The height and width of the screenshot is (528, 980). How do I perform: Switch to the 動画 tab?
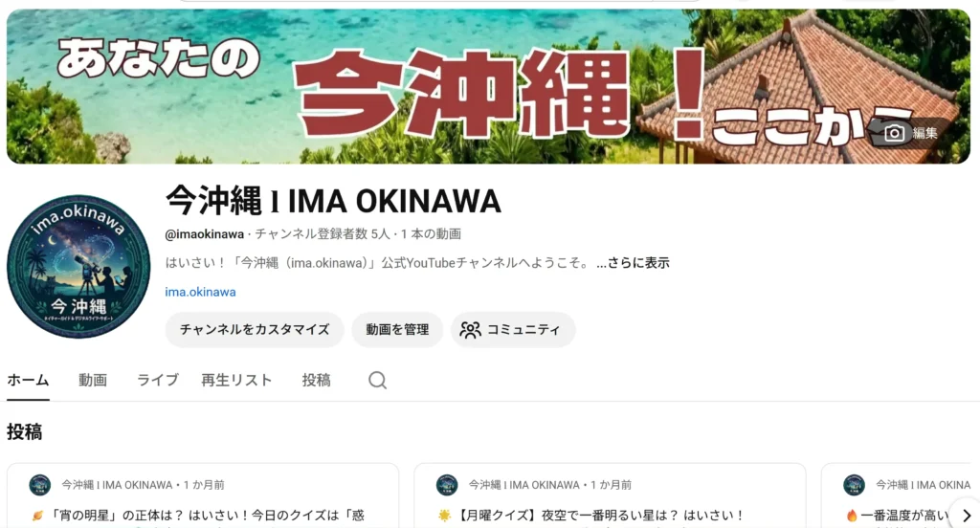(93, 380)
